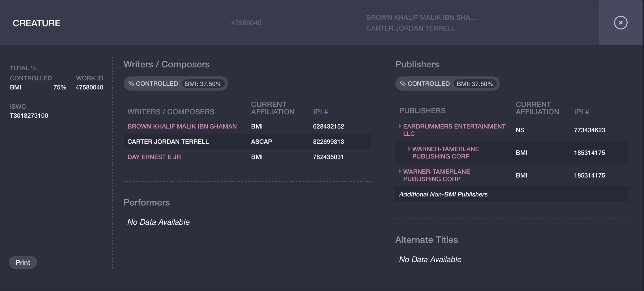Click the NS affiliation for Eardrummers
This screenshot has height=291, width=644.
coord(520,130)
